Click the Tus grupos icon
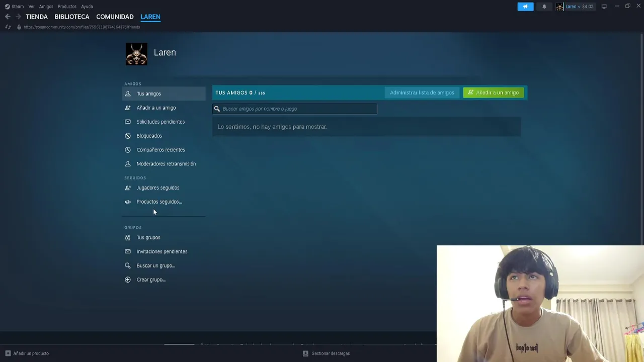The image size is (644, 362). [128, 237]
